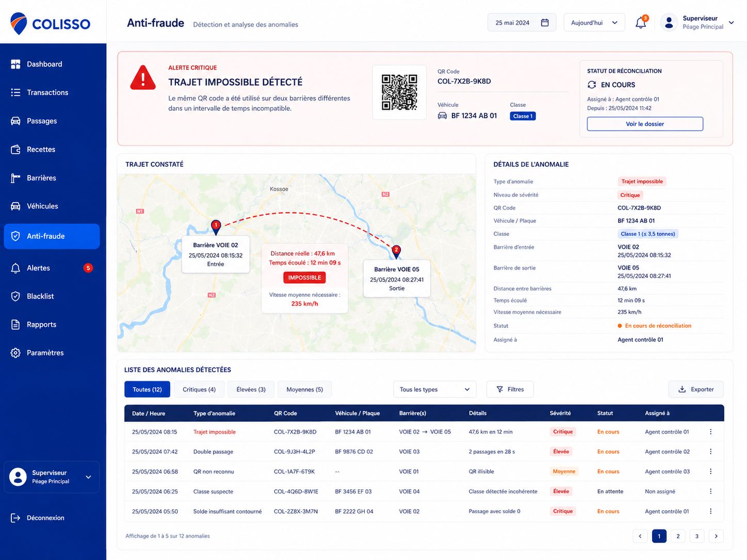Click map marker 1 at Barrière VOIE 02
The image size is (747, 560).
coord(216,226)
